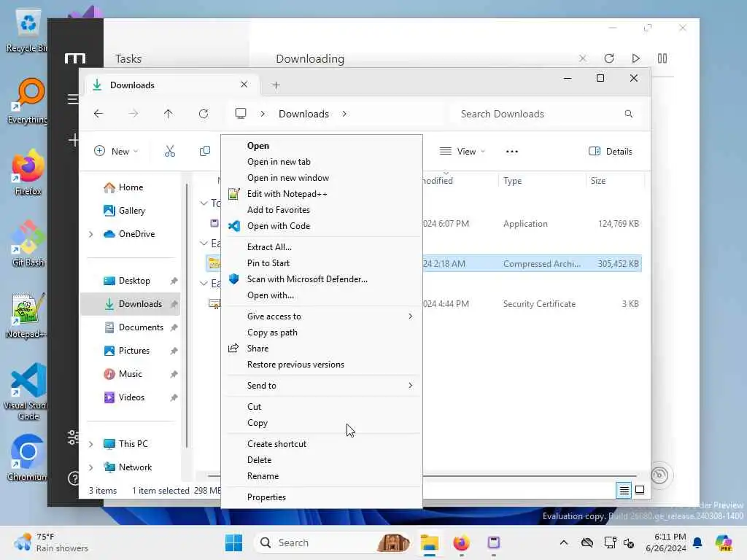Image resolution: width=747 pixels, height=560 pixels.
Task: Choose Open with Code
Action: [x=278, y=226]
